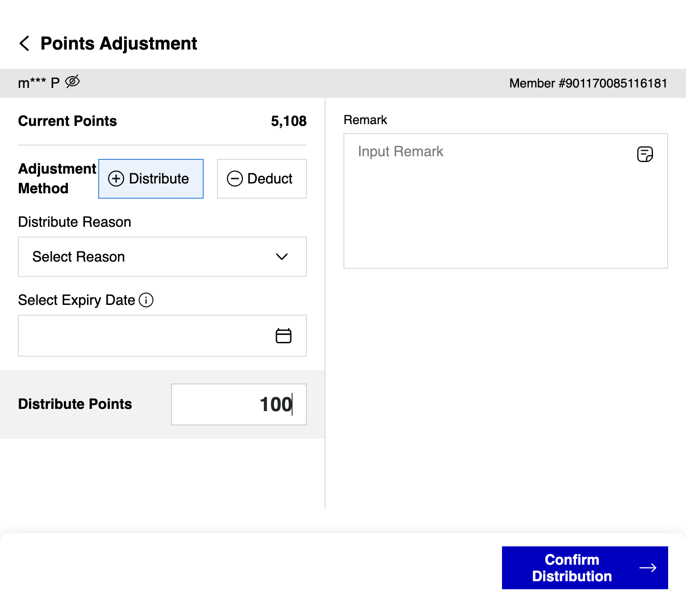Viewport: 686px width, 616px height.
Task: Click the Member #901170085116181 text
Action: [x=588, y=83]
